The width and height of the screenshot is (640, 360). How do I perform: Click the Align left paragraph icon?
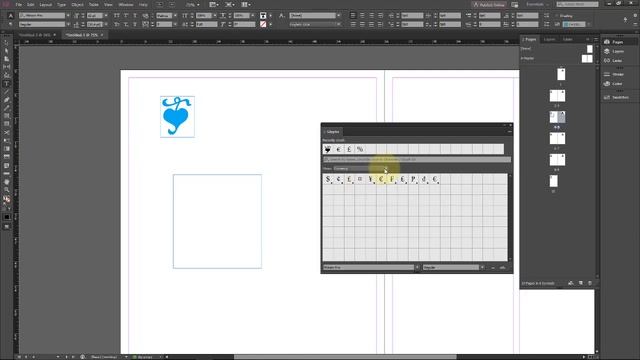(353, 16)
